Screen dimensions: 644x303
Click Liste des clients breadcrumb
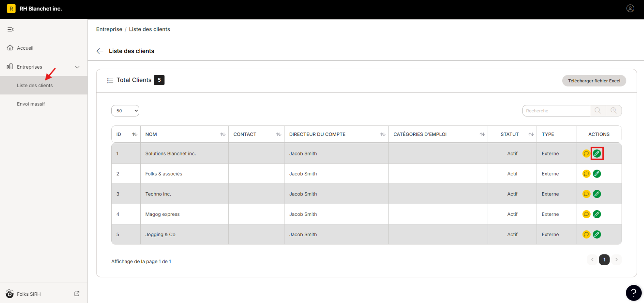coord(149,29)
